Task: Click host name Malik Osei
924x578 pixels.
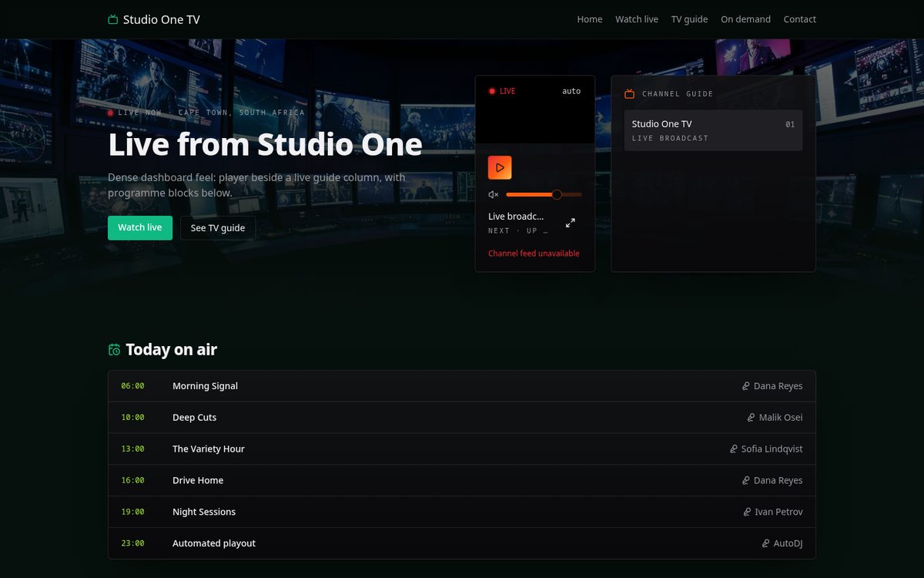Action: tap(781, 418)
